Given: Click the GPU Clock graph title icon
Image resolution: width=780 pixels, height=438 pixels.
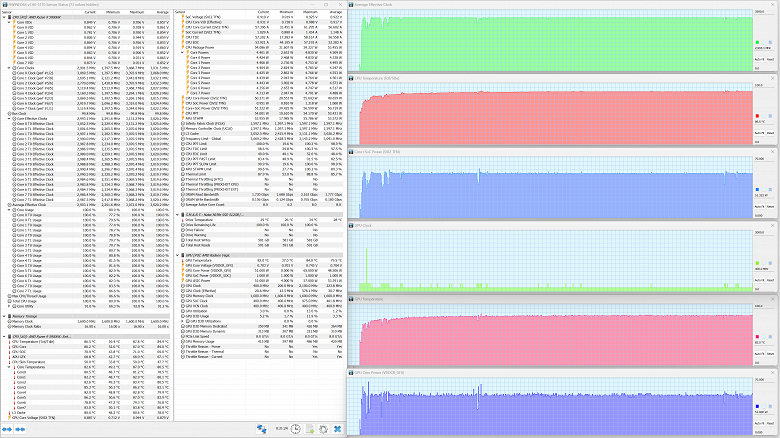Looking at the screenshot, I should point(351,225).
